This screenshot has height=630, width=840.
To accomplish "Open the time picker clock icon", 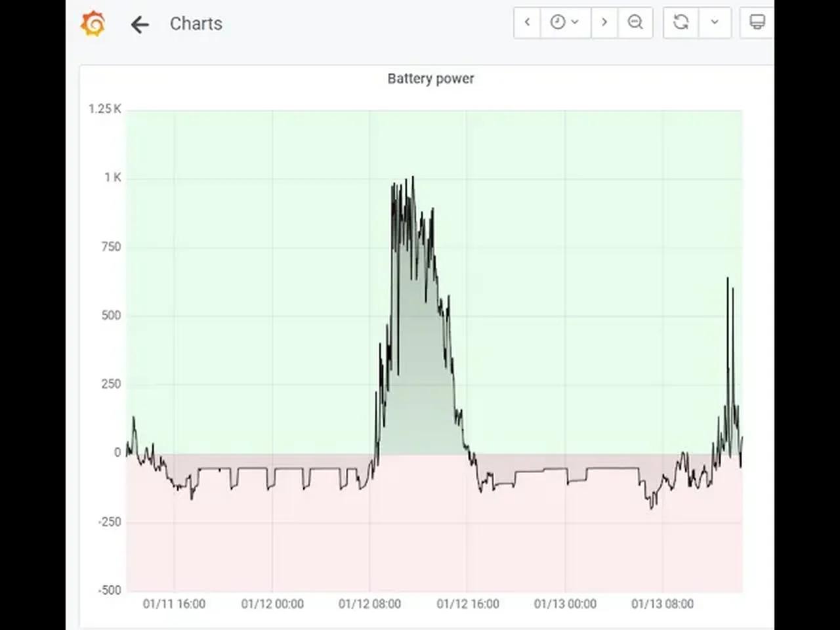I will point(559,22).
